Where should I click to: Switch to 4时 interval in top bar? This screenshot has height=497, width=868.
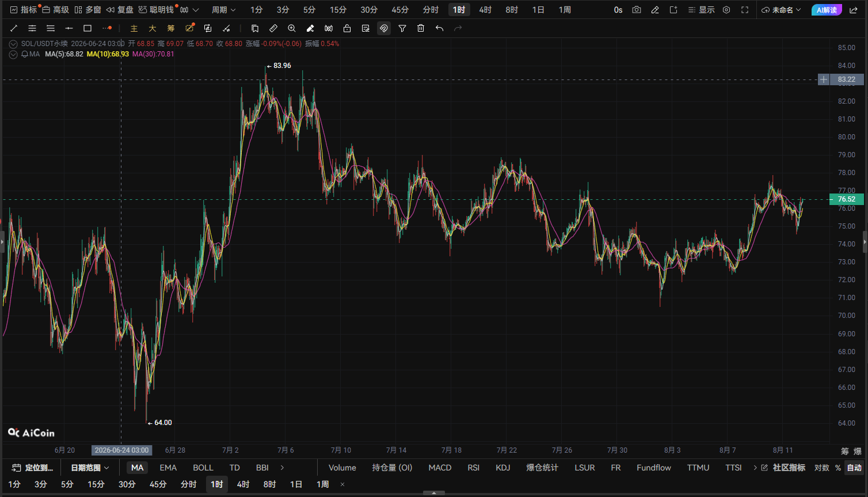pos(485,10)
